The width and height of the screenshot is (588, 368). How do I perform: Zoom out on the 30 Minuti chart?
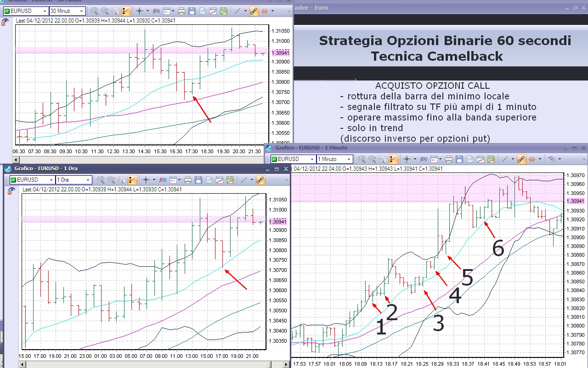point(105,11)
